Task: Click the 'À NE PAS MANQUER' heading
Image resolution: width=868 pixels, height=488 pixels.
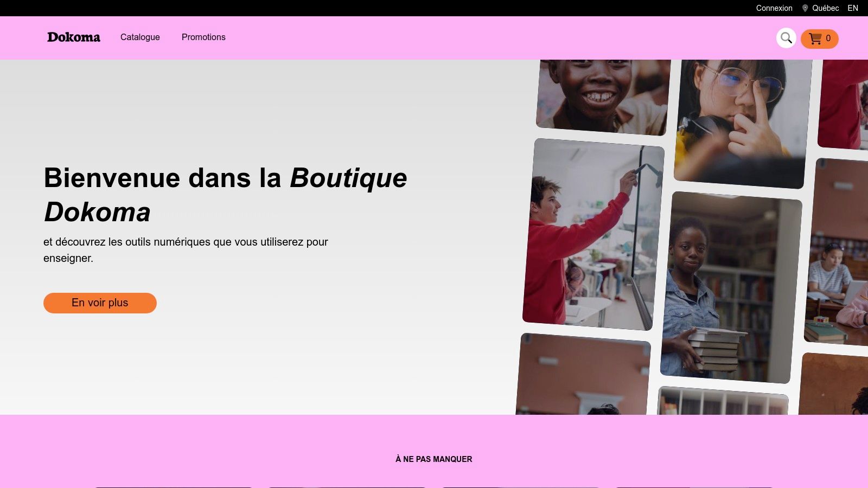Action: coord(433,459)
